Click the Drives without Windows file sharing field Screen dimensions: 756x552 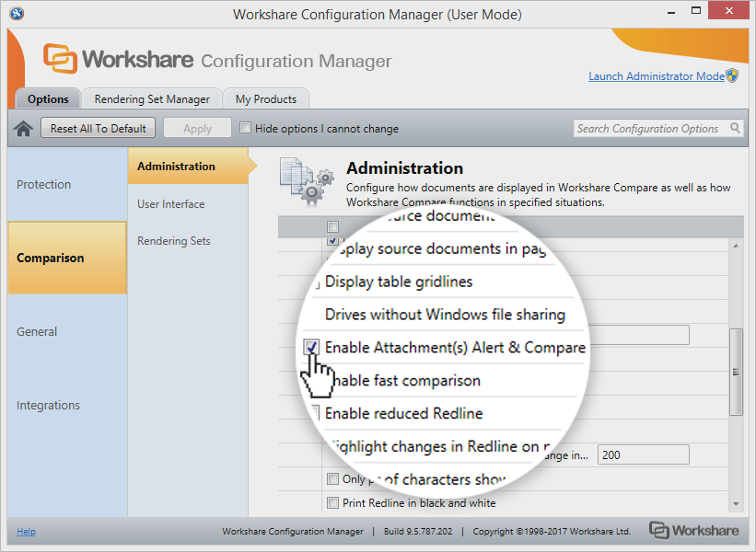tap(639, 335)
